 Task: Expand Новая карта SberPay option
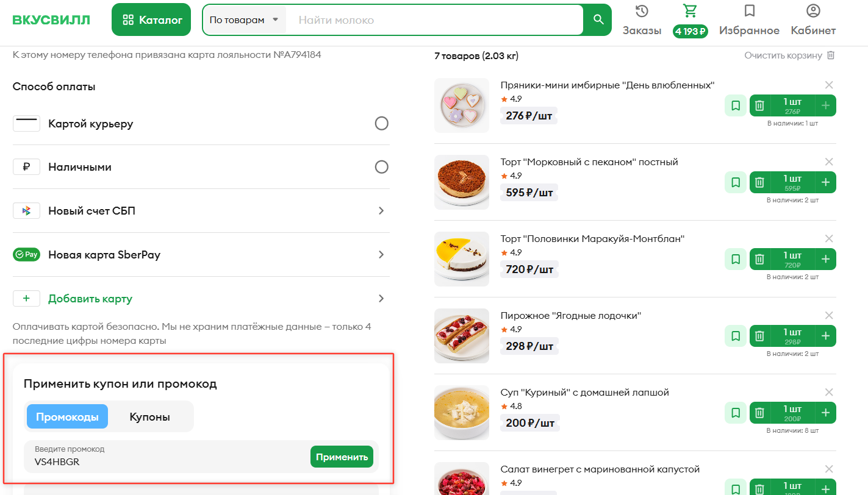381,255
